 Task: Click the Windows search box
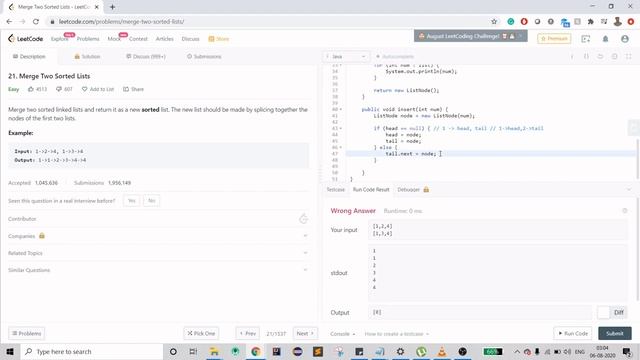click(x=91, y=351)
